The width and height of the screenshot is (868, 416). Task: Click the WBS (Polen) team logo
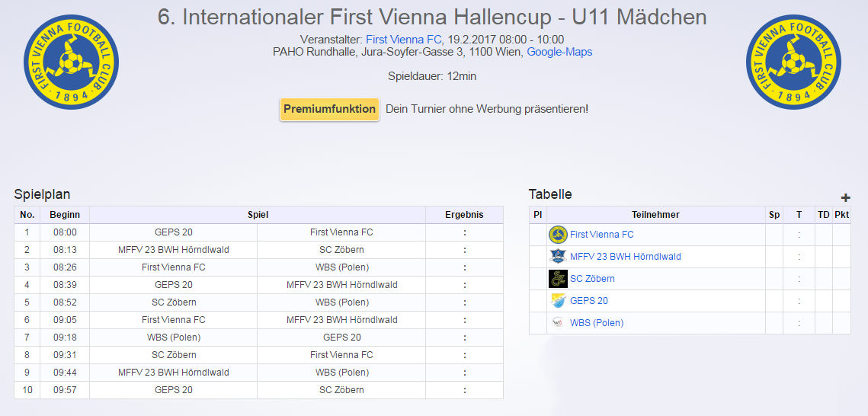tap(558, 322)
